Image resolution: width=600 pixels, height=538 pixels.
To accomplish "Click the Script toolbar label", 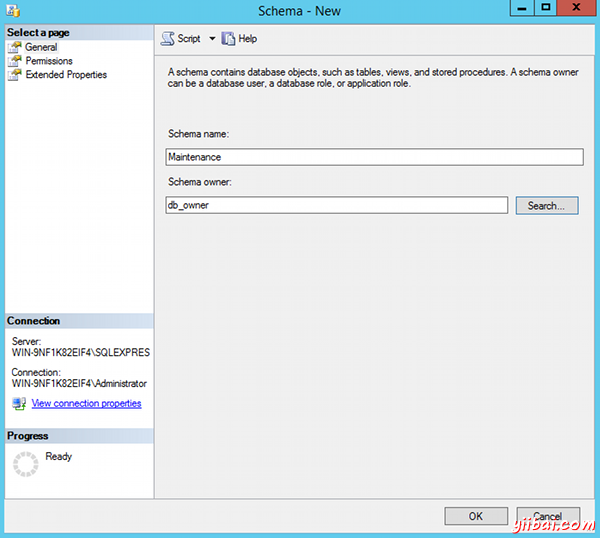I will pos(189,39).
